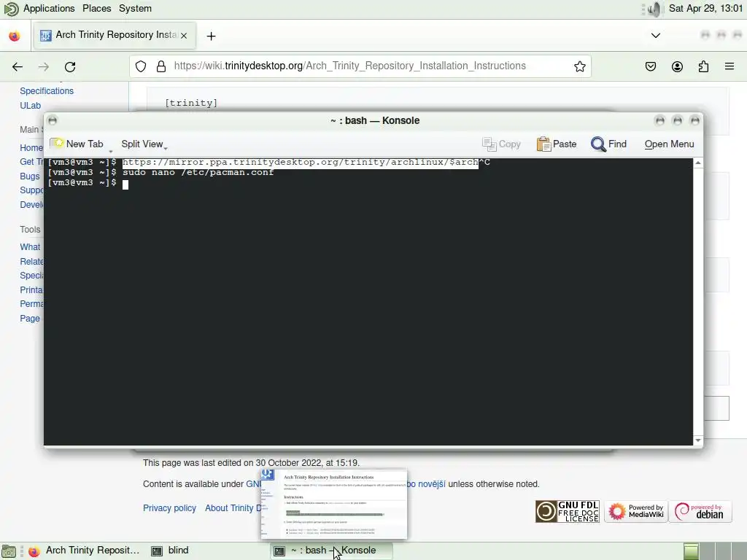Open the Home link in wiki sidebar
Viewport: 747px width, 560px height.
[x=31, y=147]
